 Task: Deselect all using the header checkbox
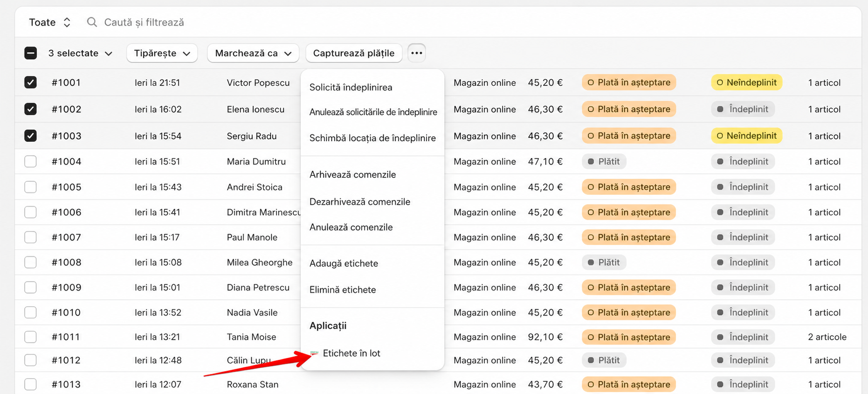[31, 53]
